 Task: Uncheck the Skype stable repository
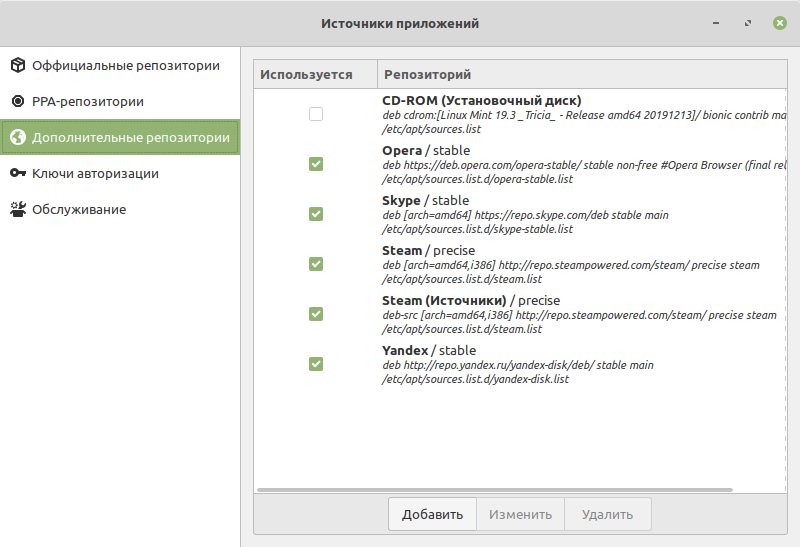(x=316, y=214)
